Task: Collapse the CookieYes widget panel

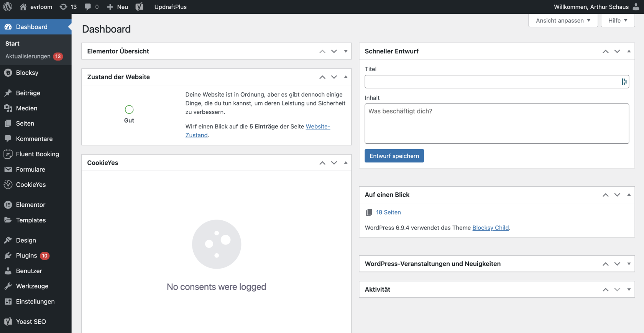Action: coord(346,163)
